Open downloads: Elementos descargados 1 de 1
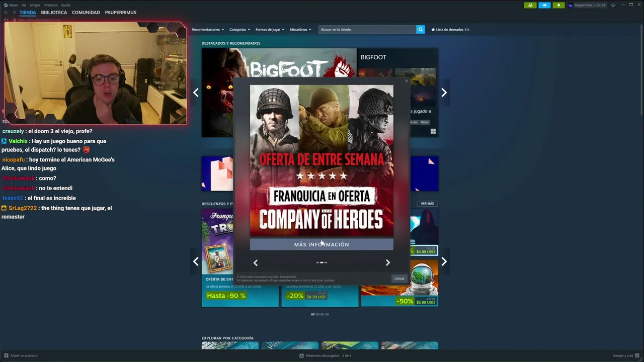The height and width of the screenshot is (362, 644). (325, 355)
